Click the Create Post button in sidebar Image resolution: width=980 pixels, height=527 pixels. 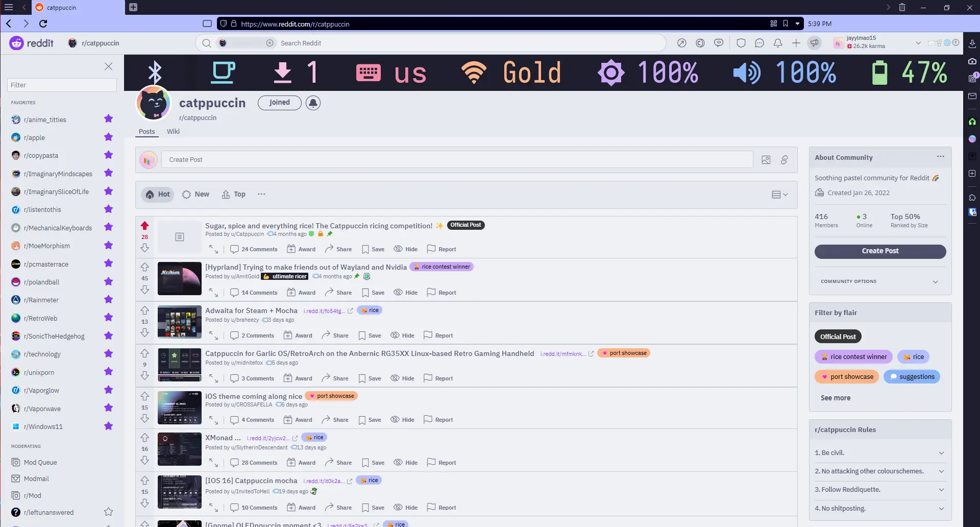pos(880,251)
